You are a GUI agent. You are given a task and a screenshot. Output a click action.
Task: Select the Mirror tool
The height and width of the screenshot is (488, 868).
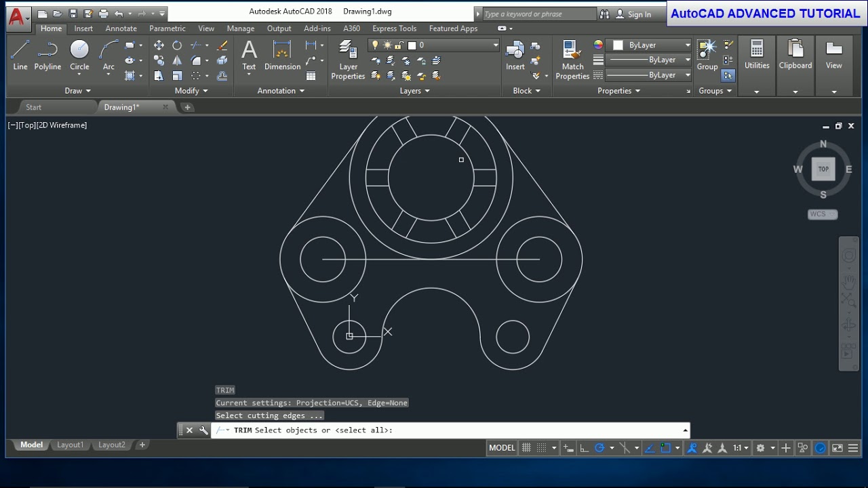[x=177, y=60]
